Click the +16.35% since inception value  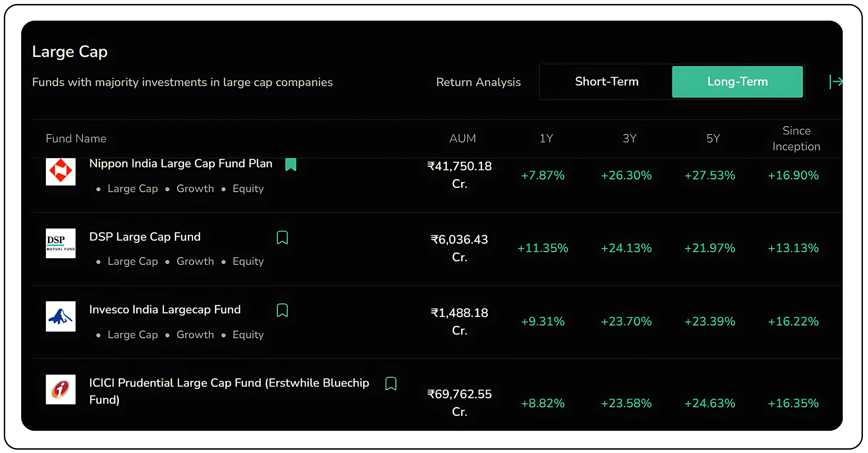793,403
